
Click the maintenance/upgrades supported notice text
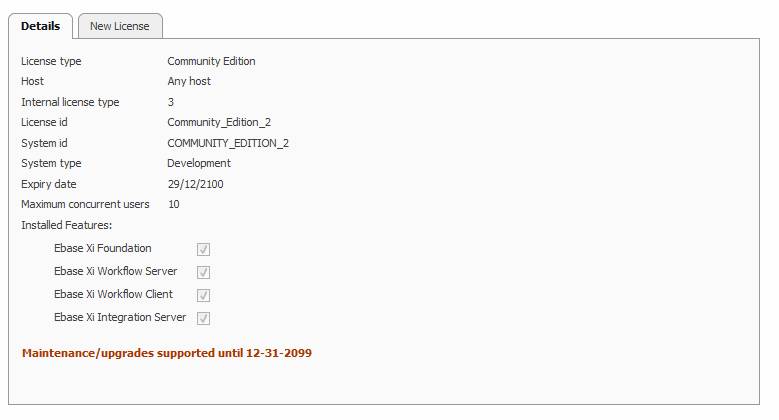pos(167,353)
